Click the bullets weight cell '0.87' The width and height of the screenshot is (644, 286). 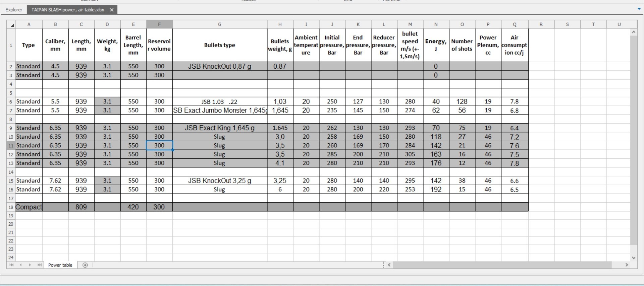click(x=280, y=66)
